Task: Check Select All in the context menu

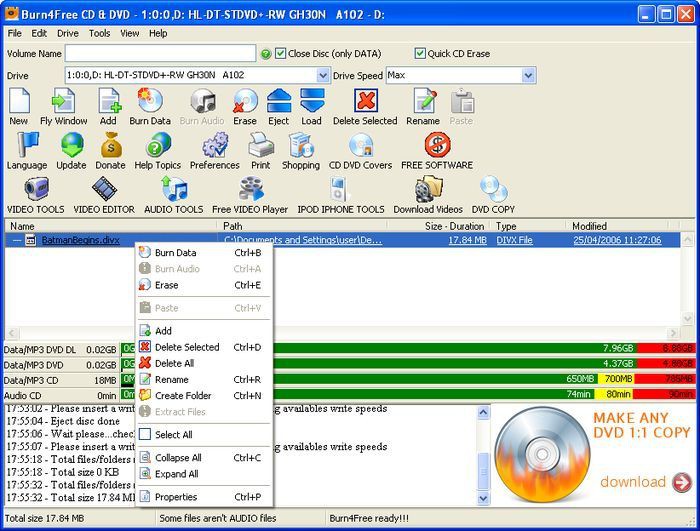Action: (x=174, y=435)
